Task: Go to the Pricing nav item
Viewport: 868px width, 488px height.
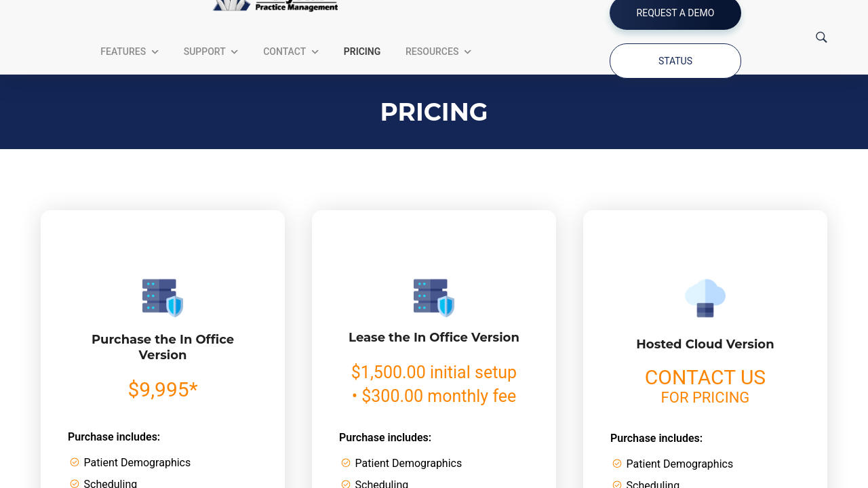Action: pyautogui.click(x=362, y=52)
